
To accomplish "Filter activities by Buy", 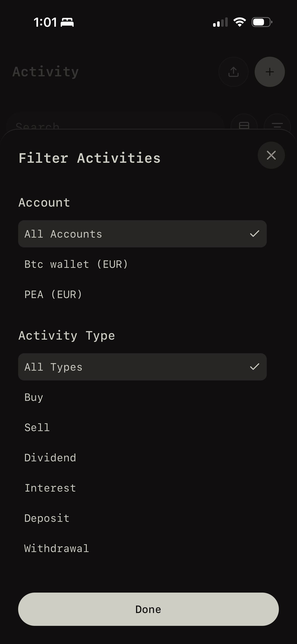I will 34,397.
